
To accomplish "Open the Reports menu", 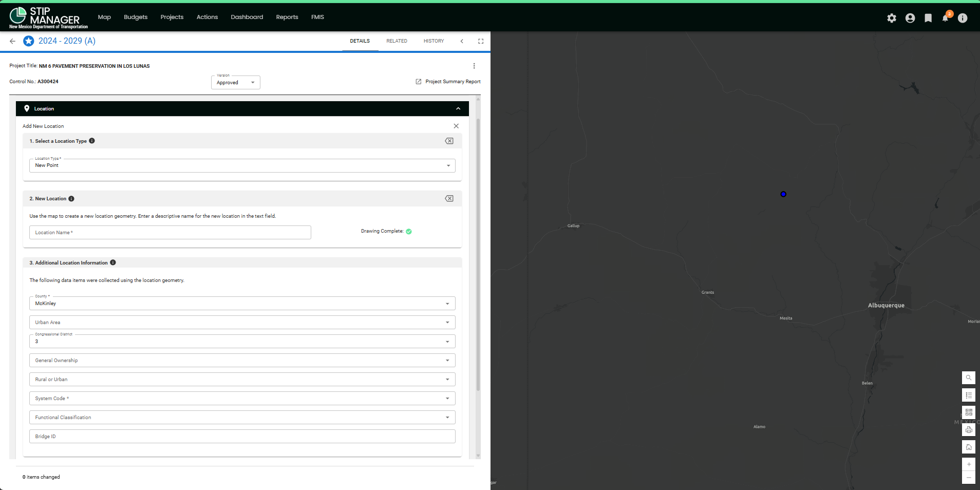I will (287, 17).
